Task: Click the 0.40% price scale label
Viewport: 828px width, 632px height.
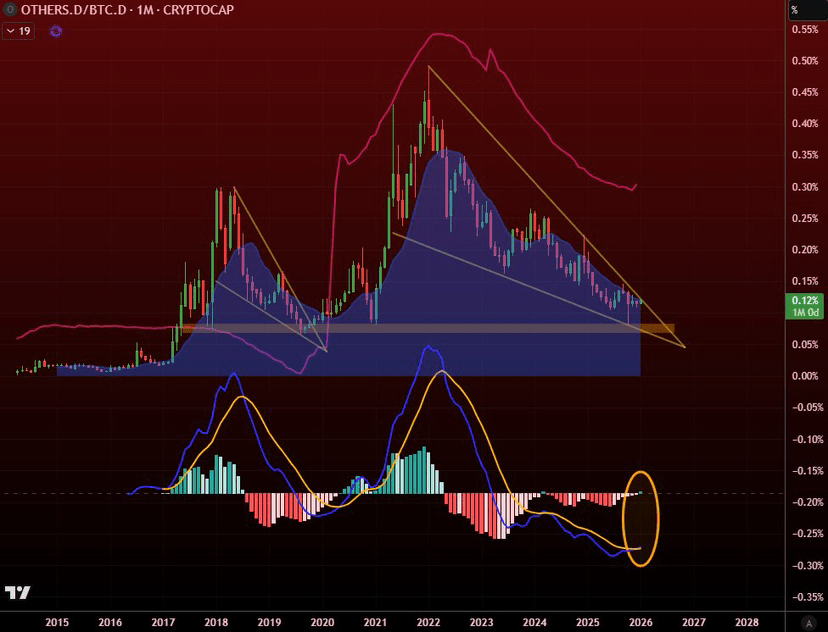Action: (805, 124)
